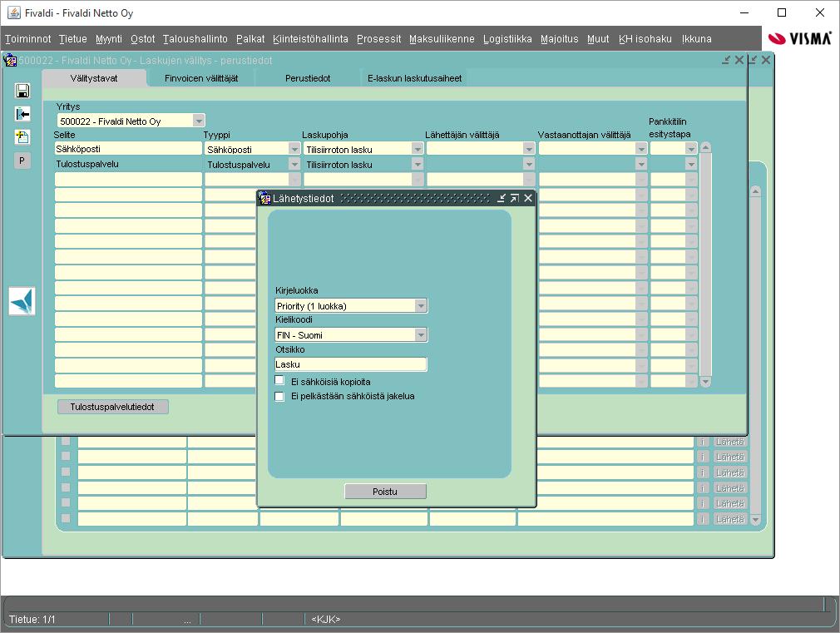Open the Maksuliikenne menu
The image size is (840, 633).
click(442, 38)
